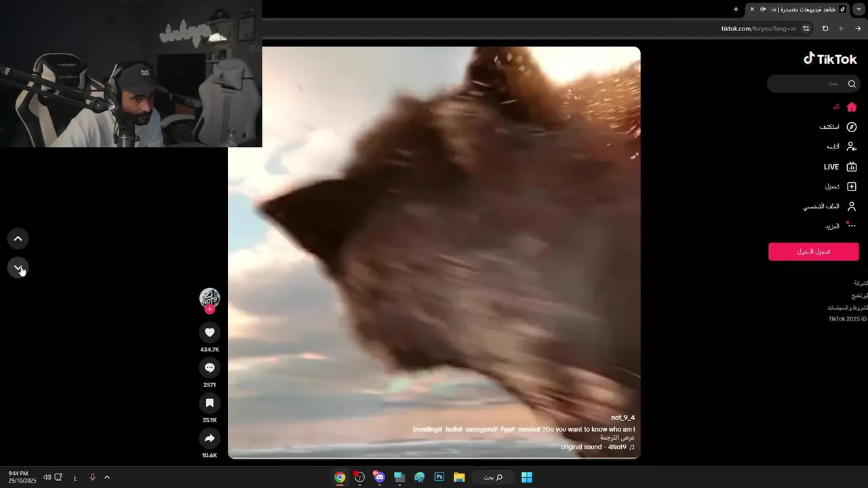Open File Explorer from the taskbar

[459, 477]
